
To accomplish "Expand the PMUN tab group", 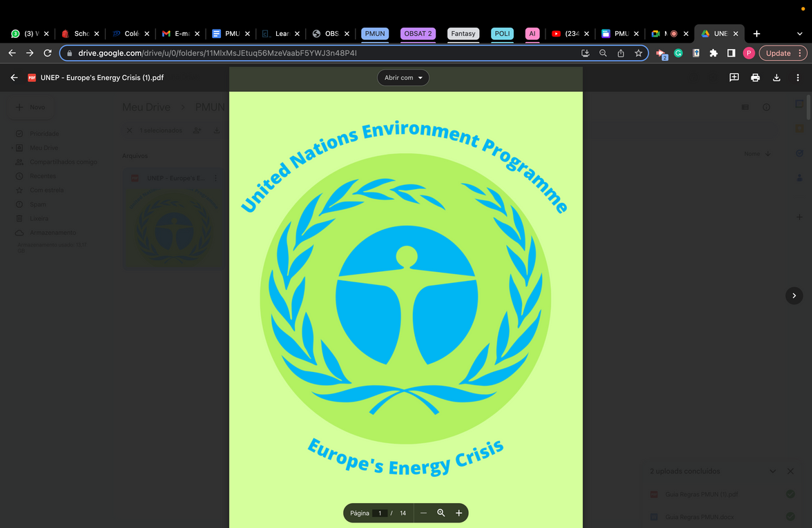I will coord(375,34).
